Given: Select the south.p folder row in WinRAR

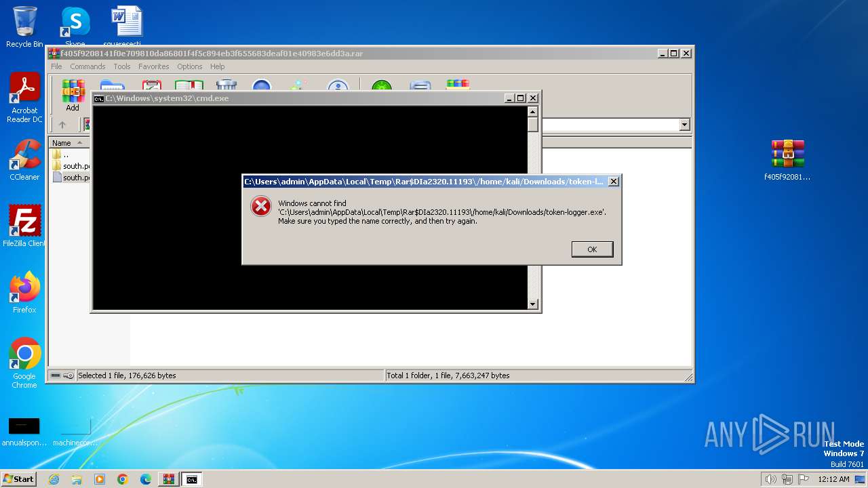Looking at the screenshot, I should pyautogui.click(x=71, y=166).
